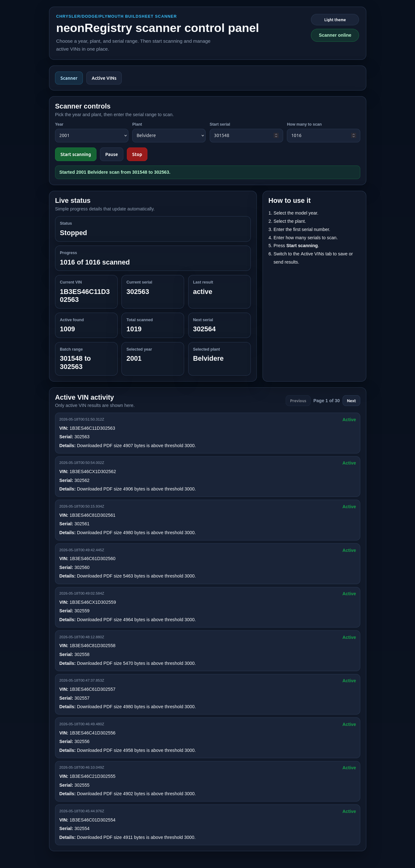Click the Start serial stepper arrows
Viewport: 415px width, 868px height.
click(276, 135)
